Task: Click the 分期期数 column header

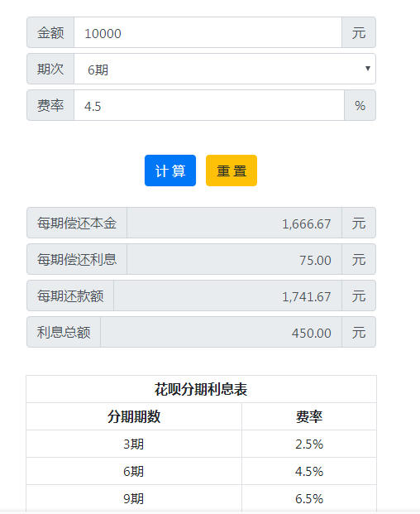Action: [x=134, y=416]
